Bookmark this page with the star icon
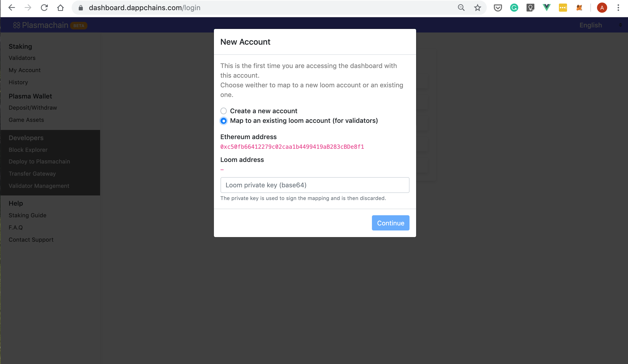 [478, 8]
